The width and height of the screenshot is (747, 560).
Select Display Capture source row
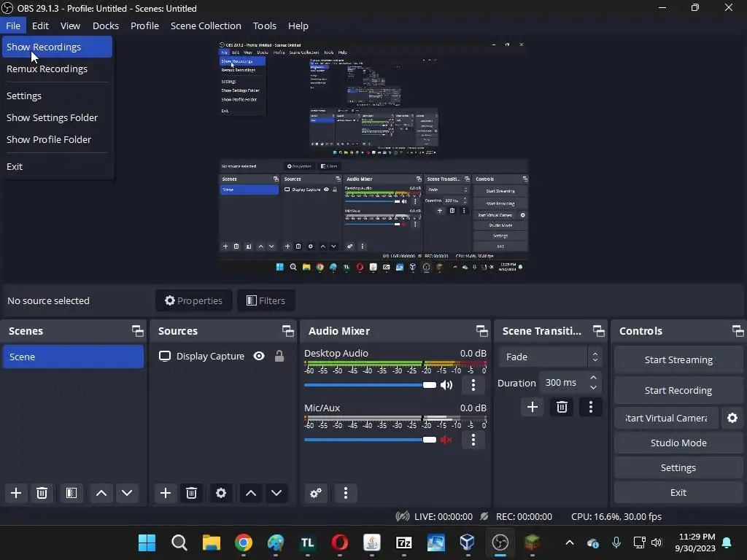tap(223, 356)
